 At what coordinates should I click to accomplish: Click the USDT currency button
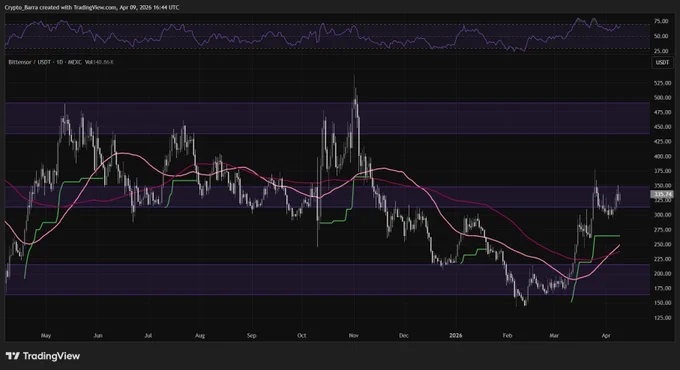coord(662,62)
